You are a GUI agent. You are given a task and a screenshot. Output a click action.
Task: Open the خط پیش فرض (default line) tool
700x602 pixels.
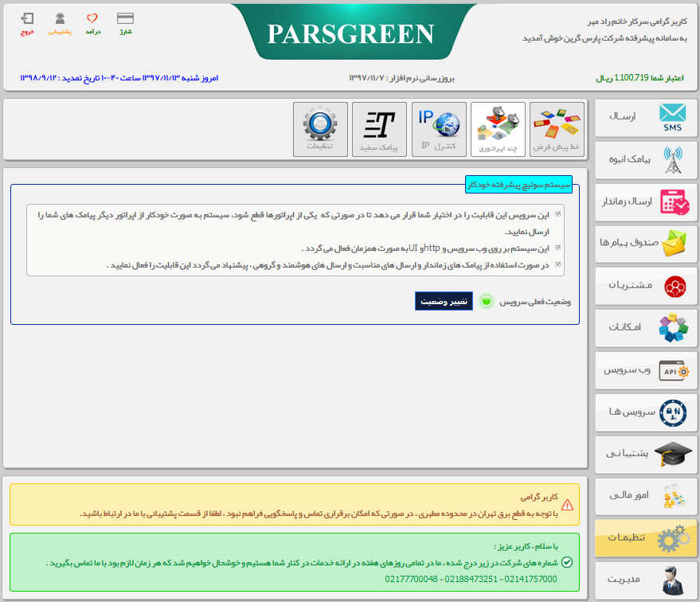pos(556,129)
